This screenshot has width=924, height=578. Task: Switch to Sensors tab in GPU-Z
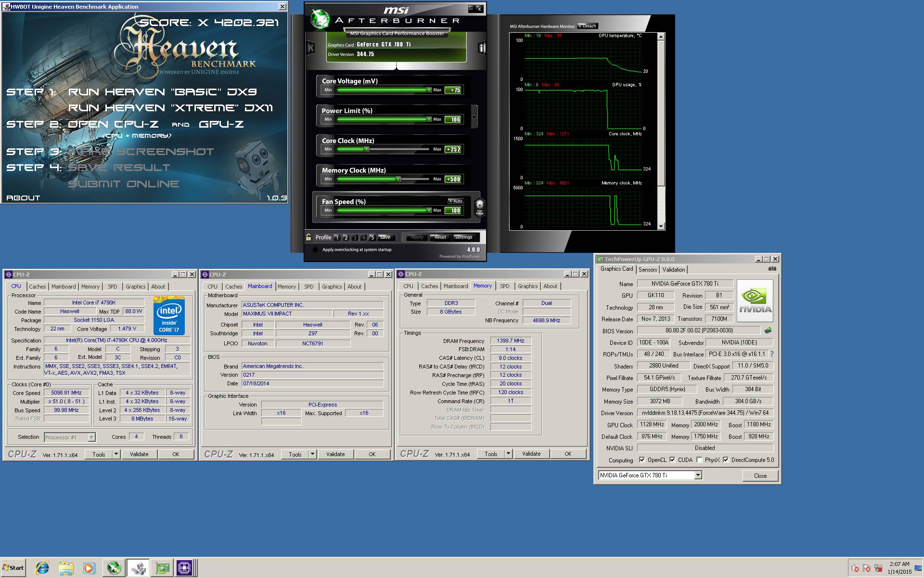click(x=647, y=270)
